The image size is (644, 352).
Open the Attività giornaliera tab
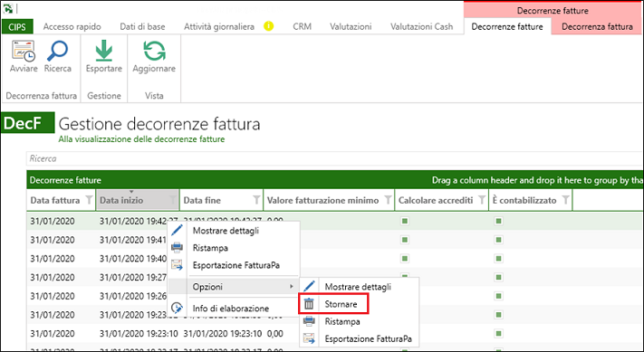[219, 26]
